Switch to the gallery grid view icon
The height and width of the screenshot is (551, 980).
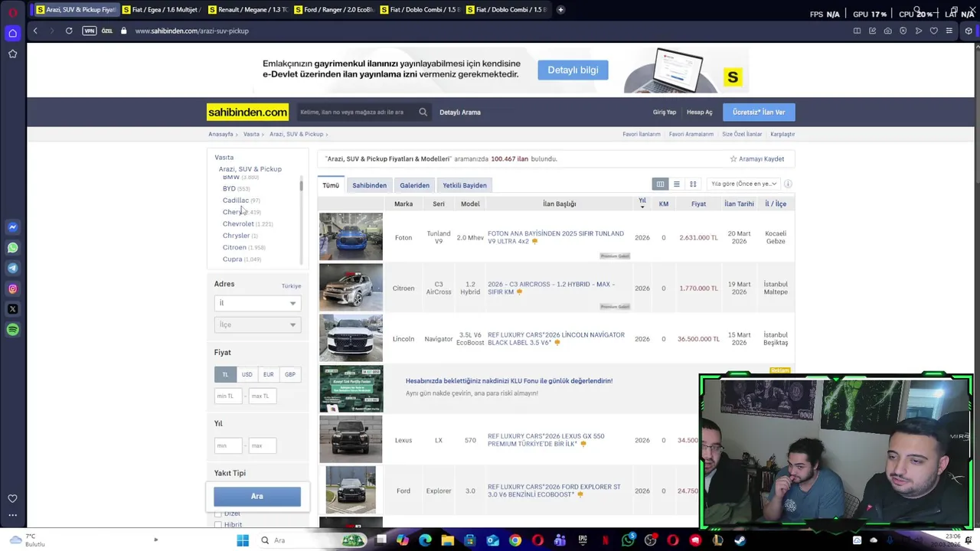pos(693,184)
